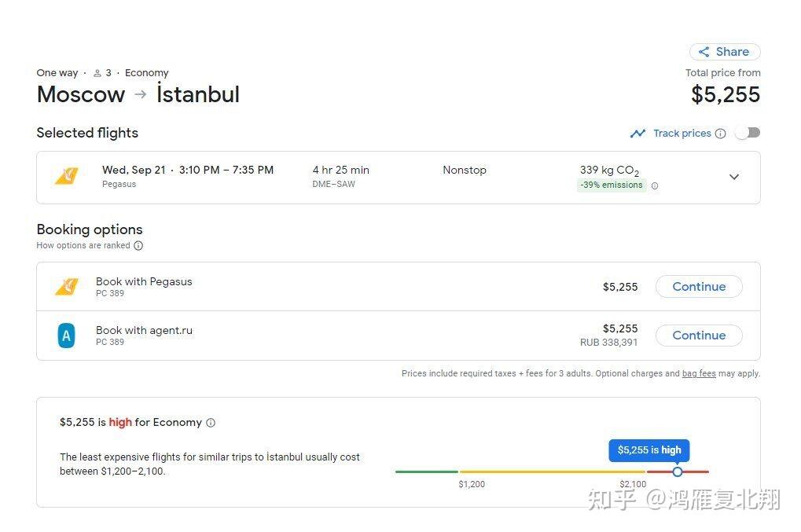Image resolution: width=801 pixels, height=532 pixels.
Task: Click the Pegasus logo in selected flight
Action: click(67, 177)
